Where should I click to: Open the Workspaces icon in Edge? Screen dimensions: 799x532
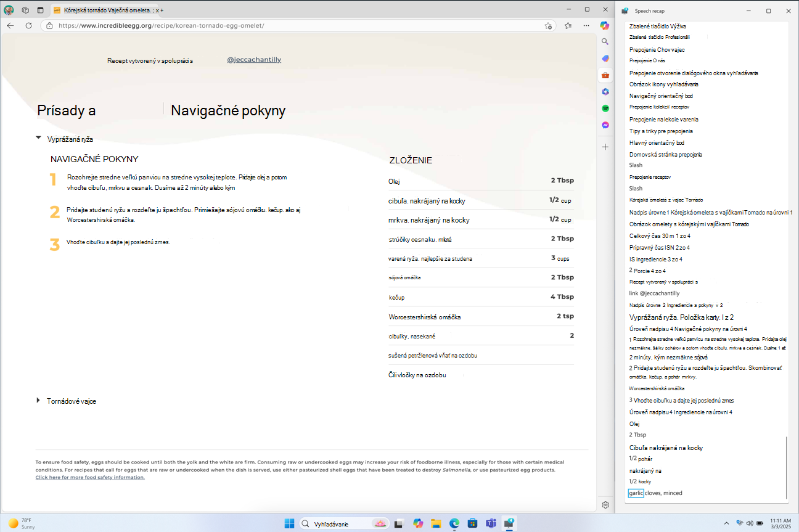pyautogui.click(x=25, y=10)
